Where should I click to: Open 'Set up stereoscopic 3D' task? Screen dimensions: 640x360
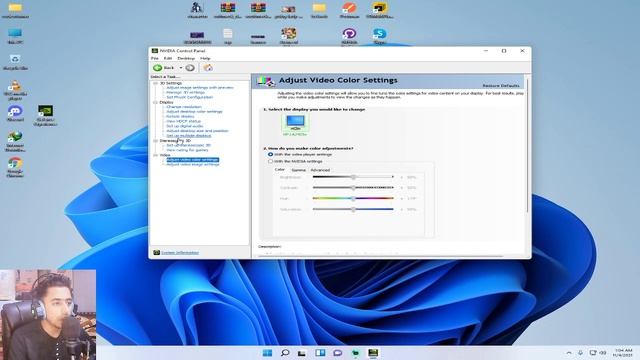(x=189, y=145)
